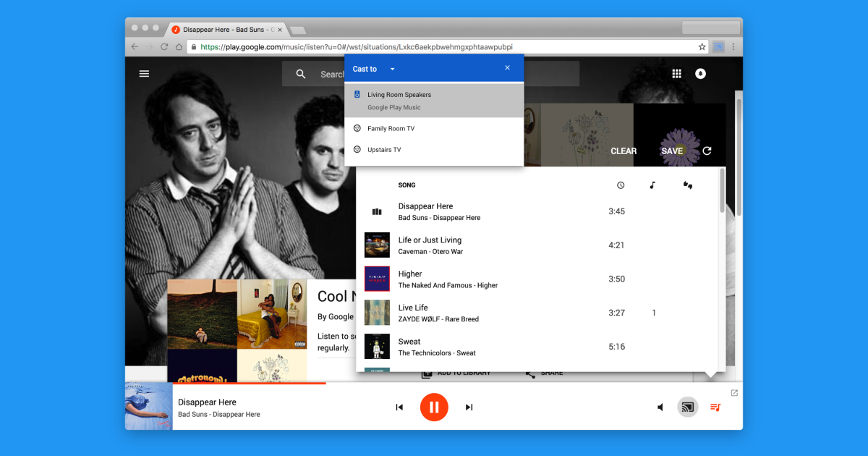Click the Live Life album art thumbnail
Image resolution: width=868 pixels, height=456 pixels.
pyautogui.click(x=377, y=313)
